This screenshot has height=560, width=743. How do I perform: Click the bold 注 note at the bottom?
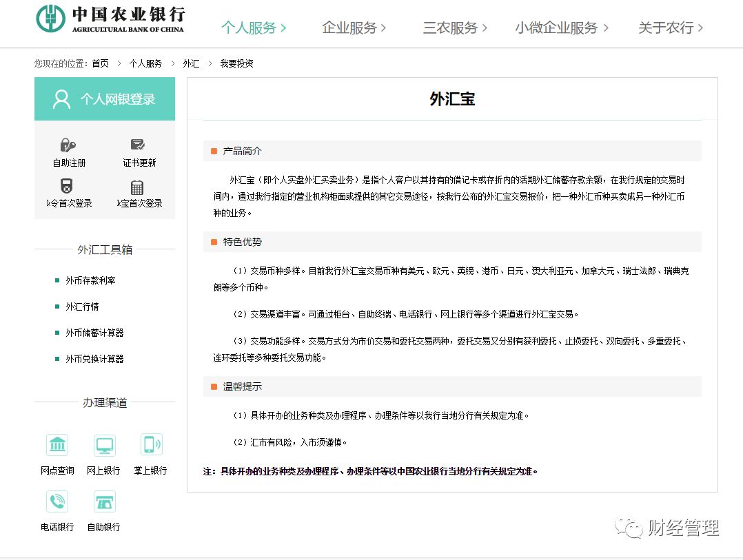(370, 471)
